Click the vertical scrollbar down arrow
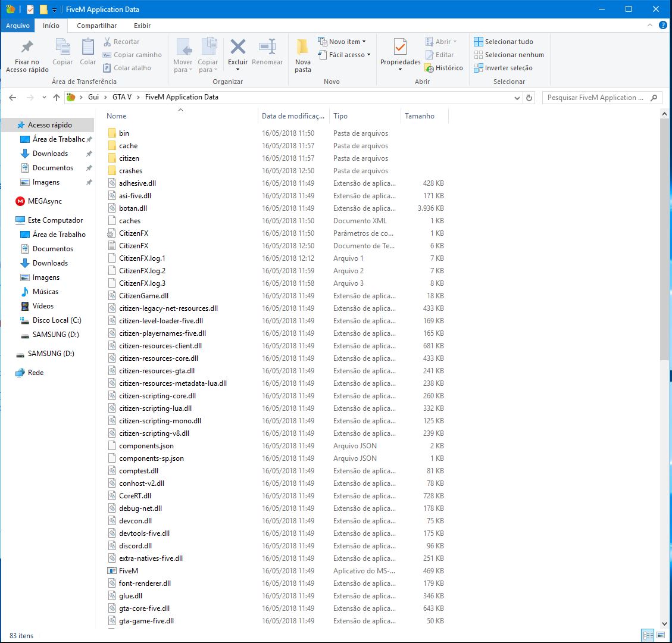 664,623
